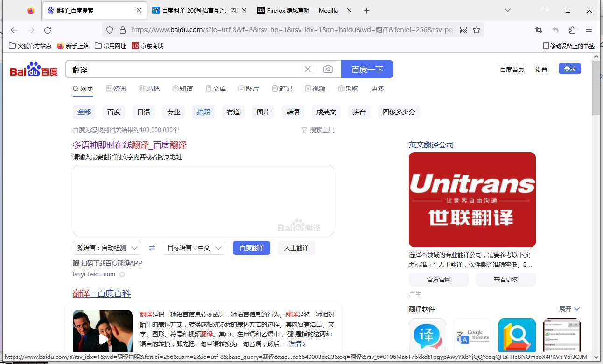Screen dimensions: 603x364
Task: Reload the page with the refresh icon
Action: click(x=48, y=30)
